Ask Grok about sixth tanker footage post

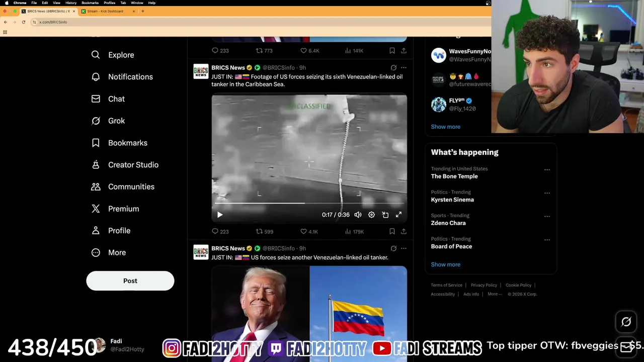pos(393,67)
